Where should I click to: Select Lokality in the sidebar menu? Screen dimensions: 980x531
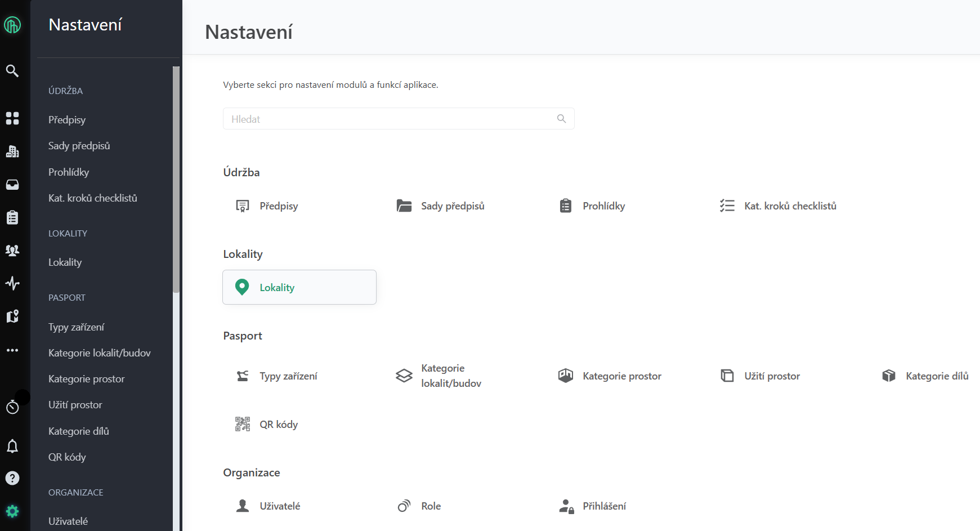coord(65,262)
